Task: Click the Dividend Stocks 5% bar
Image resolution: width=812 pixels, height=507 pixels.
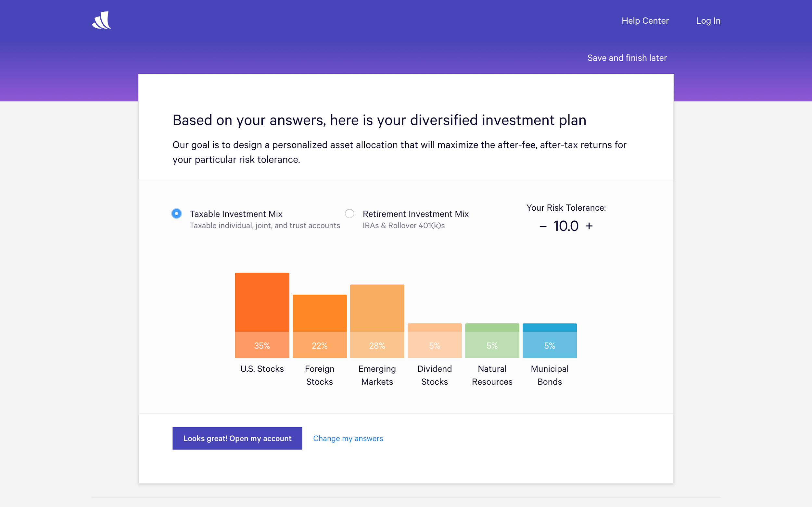Action: 435,341
